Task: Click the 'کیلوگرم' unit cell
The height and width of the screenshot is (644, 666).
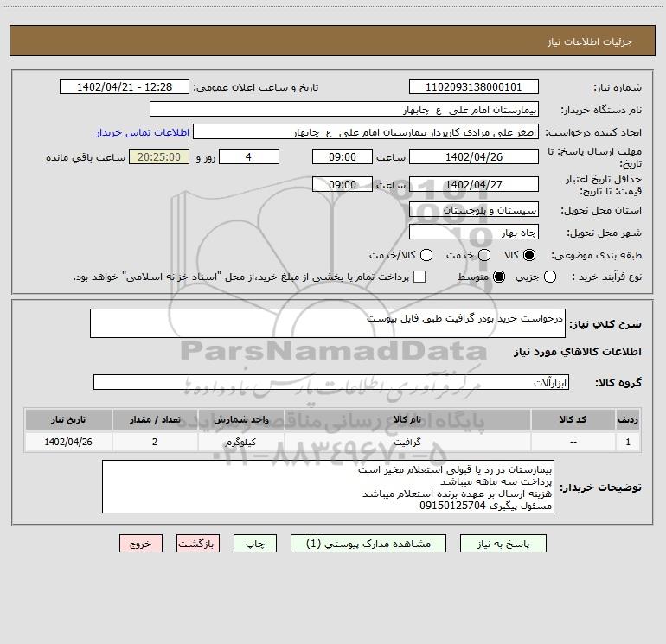Action: point(240,442)
